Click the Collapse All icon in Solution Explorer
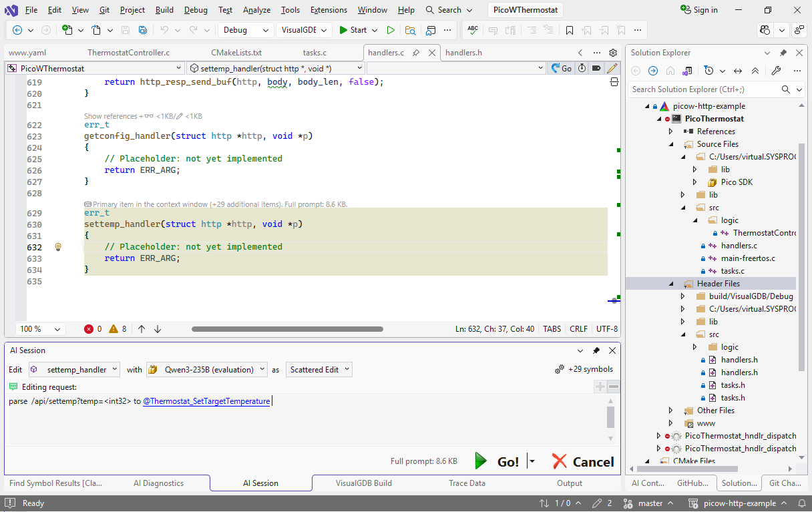The image size is (812, 512). pyautogui.click(x=755, y=71)
